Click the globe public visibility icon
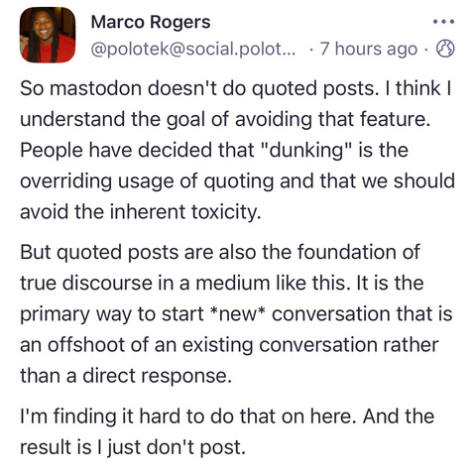The image size is (476, 476). tap(445, 49)
